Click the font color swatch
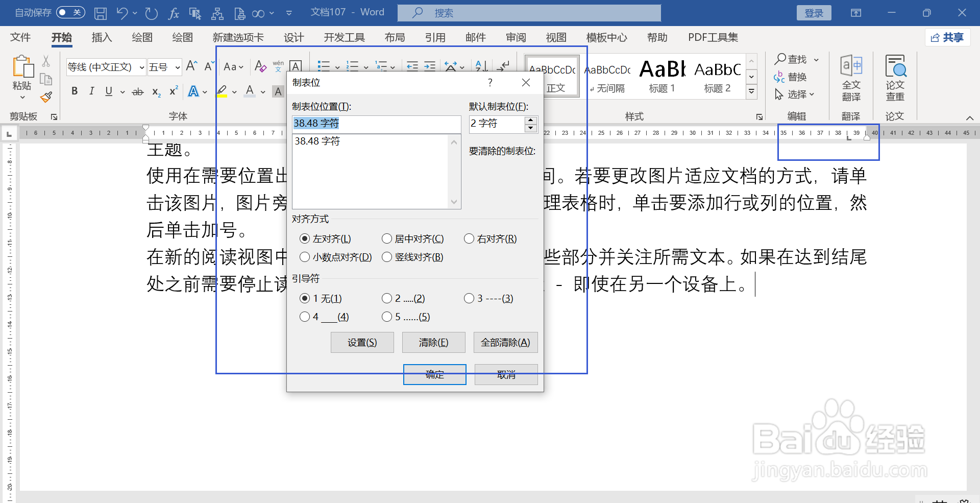 249,91
